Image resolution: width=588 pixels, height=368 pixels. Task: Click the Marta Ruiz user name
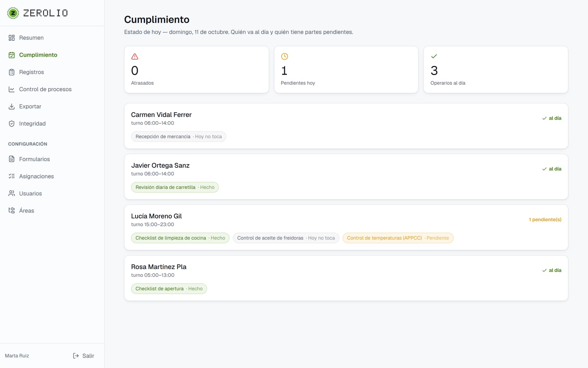(x=17, y=356)
